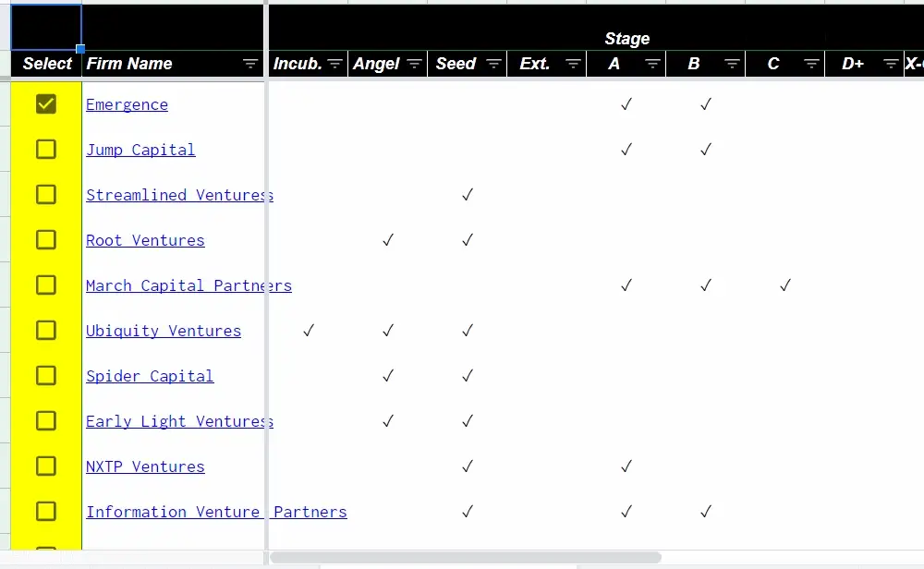
Task: Click the horizontal scrollbar thumb
Action: pos(466,557)
